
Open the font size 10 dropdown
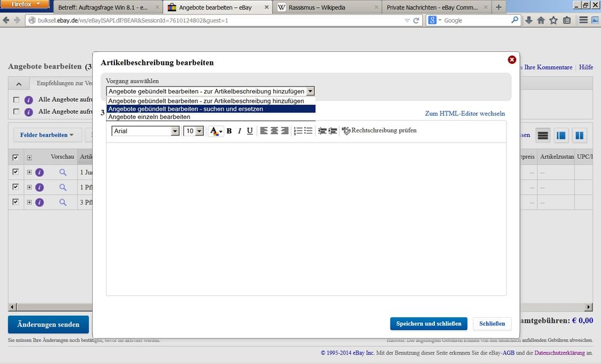pyautogui.click(x=199, y=131)
